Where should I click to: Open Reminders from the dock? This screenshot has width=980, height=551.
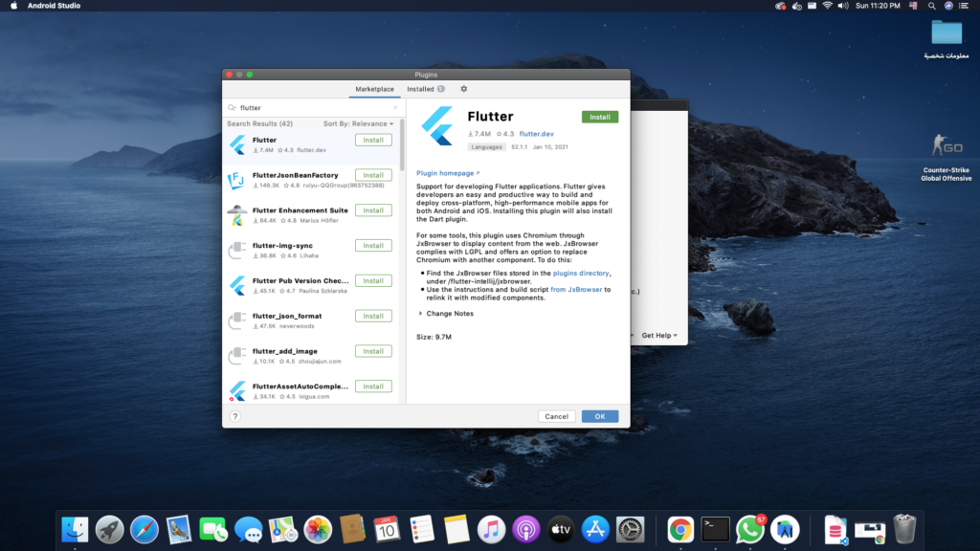tap(422, 530)
